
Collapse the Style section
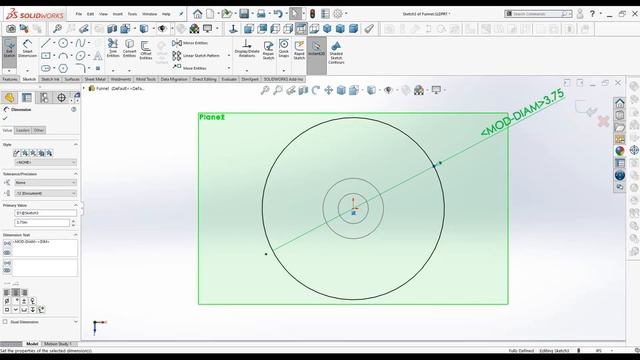[76, 144]
